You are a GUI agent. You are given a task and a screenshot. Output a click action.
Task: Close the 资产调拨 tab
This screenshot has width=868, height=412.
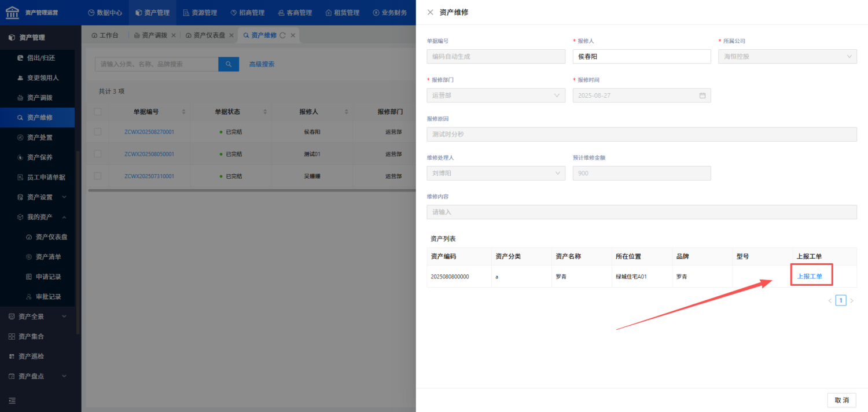pyautogui.click(x=174, y=35)
